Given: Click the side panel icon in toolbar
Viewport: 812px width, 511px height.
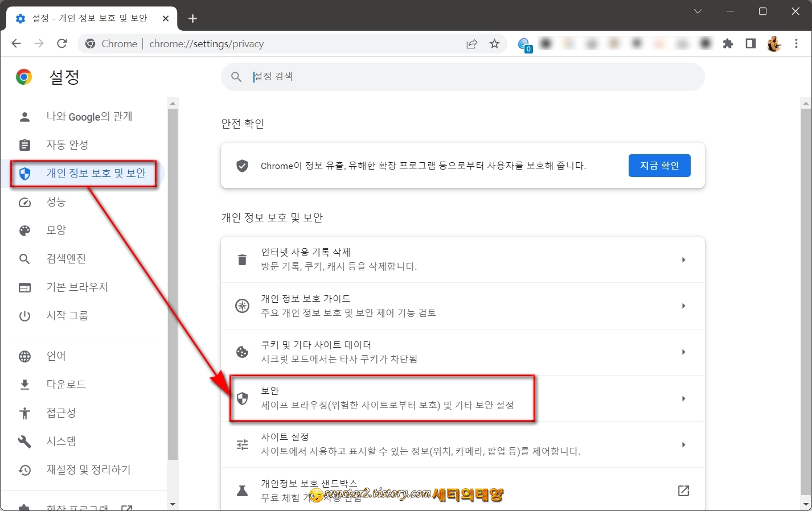Looking at the screenshot, I should point(750,43).
